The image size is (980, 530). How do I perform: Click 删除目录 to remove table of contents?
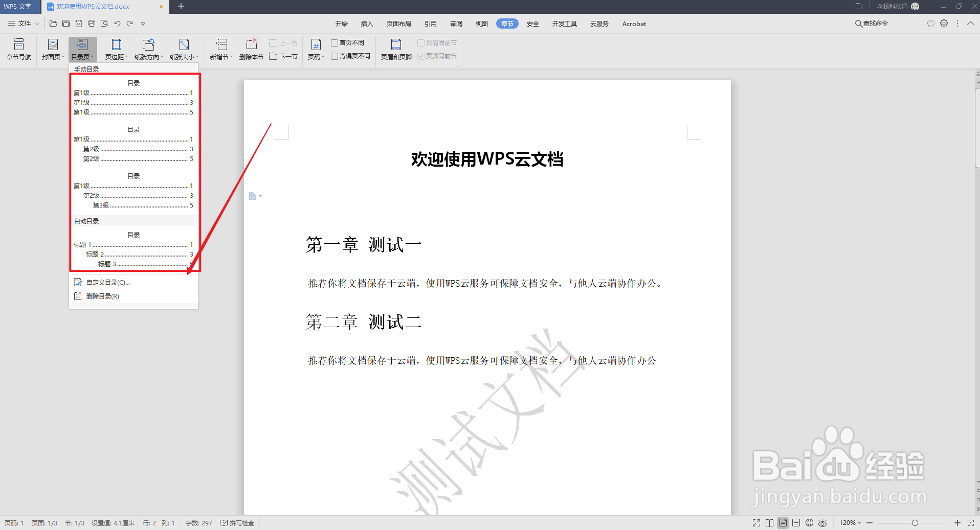point(102,295)
